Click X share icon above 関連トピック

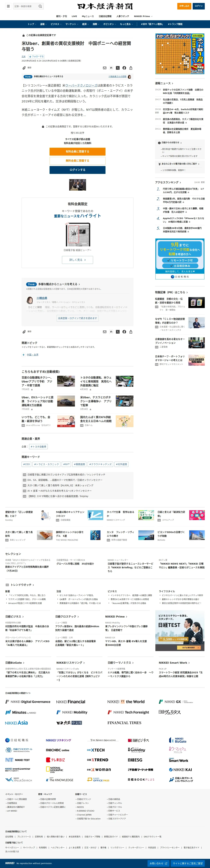(118, 332)
